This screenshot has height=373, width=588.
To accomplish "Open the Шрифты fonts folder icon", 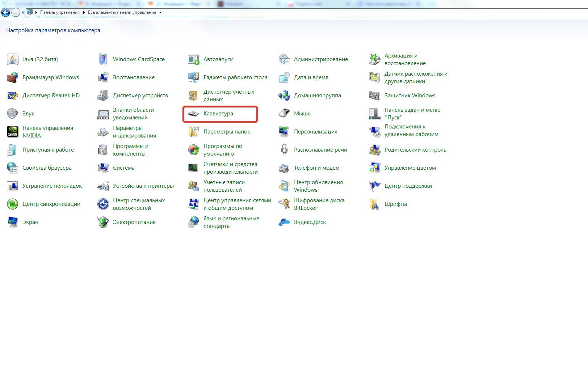I will point(375,204).
